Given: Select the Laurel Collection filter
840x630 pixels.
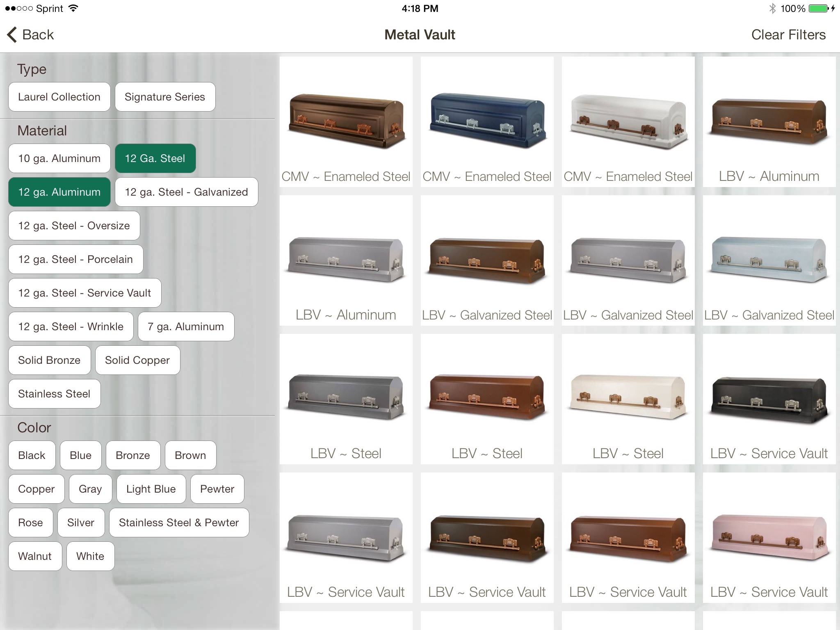Looking at the screenshot, I should (x=59, y=97).
